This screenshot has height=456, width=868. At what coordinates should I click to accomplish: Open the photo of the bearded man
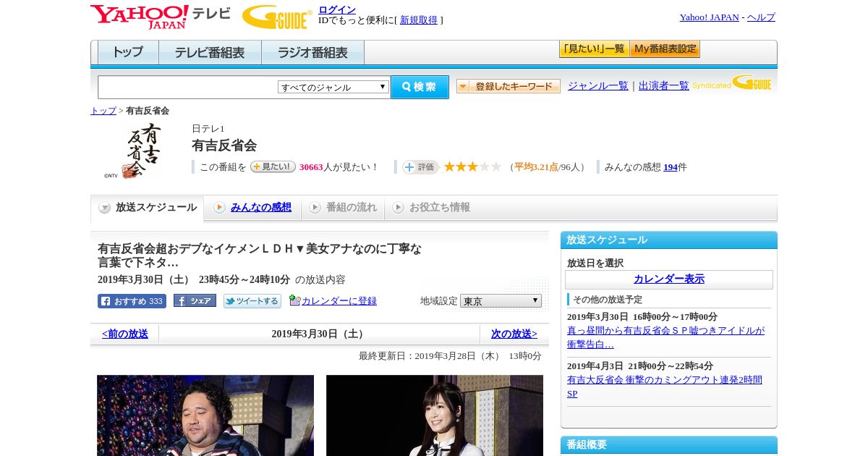(205, 415)
